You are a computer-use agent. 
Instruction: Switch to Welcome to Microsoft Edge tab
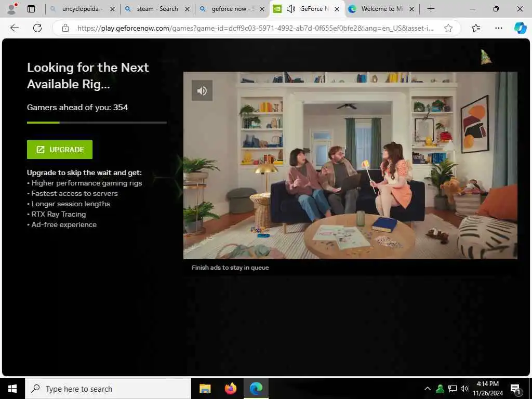(x=382, y=9)
